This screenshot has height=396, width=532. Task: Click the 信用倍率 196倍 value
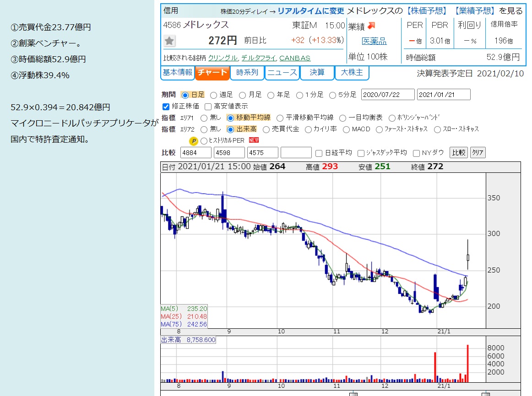[504, 41]
